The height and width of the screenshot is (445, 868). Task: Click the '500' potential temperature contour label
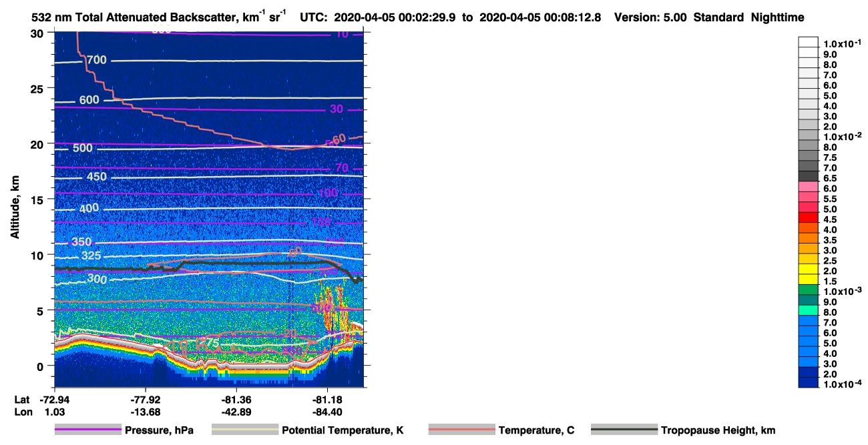click(83, 148)
